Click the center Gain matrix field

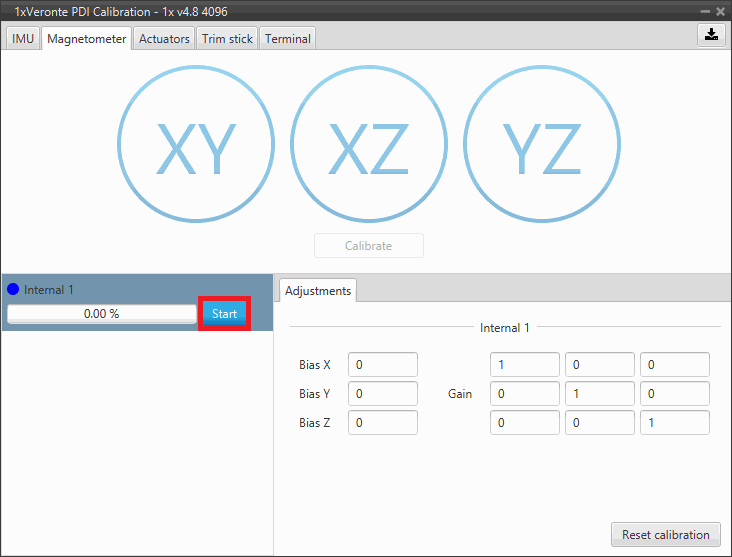600,394
